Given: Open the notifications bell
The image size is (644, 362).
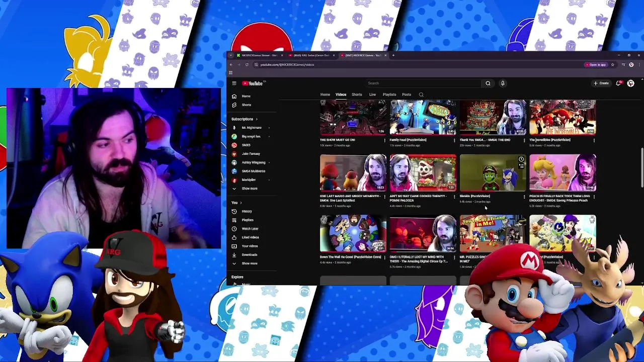Looking at the screenshot, I should (x=619, y=83).
